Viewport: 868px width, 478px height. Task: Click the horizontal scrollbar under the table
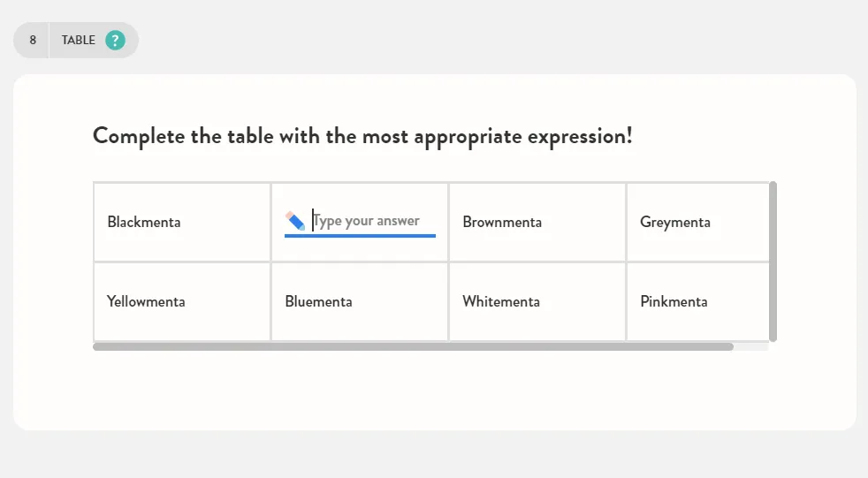(x=413, y=347)
